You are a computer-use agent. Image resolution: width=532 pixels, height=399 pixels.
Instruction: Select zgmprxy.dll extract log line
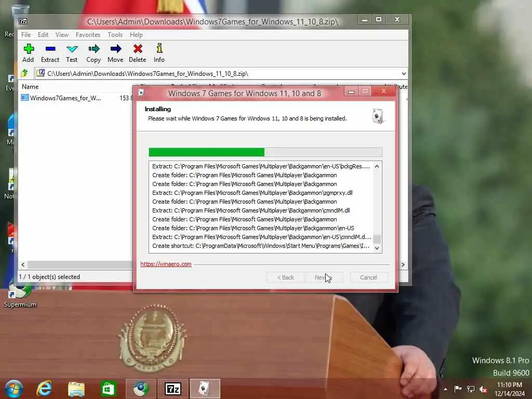tap(252, 193)
